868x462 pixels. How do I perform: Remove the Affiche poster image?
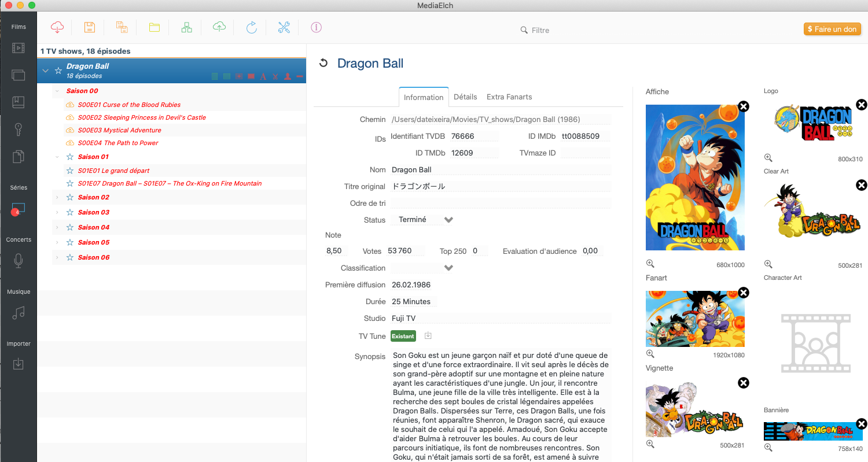[x=744, y=106]
